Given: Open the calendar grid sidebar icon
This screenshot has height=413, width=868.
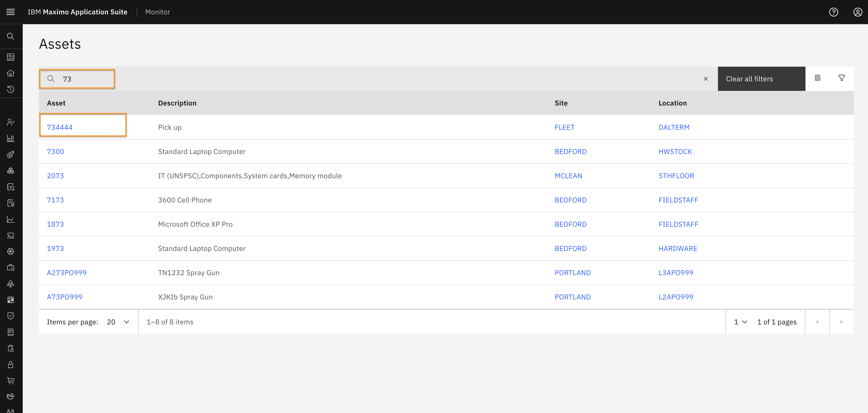Looking at the screenshot, I should click(x=11, y=300).
